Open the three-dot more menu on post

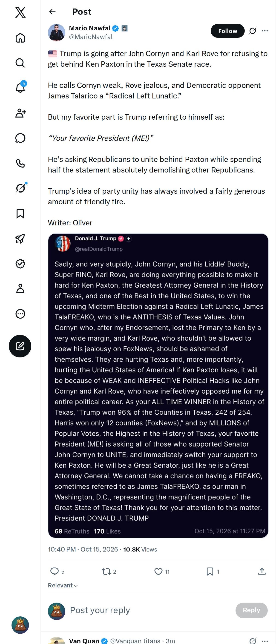click(x=265, y=31)
